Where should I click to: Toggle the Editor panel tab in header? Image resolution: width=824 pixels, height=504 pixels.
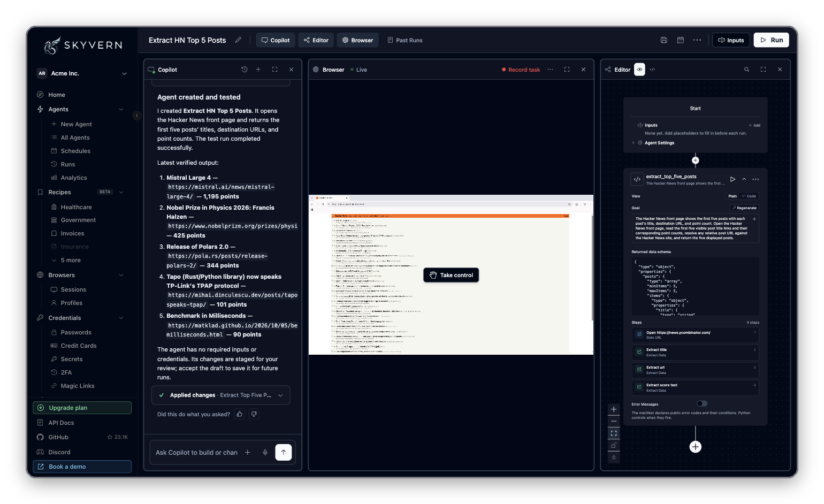coord(316,40)
